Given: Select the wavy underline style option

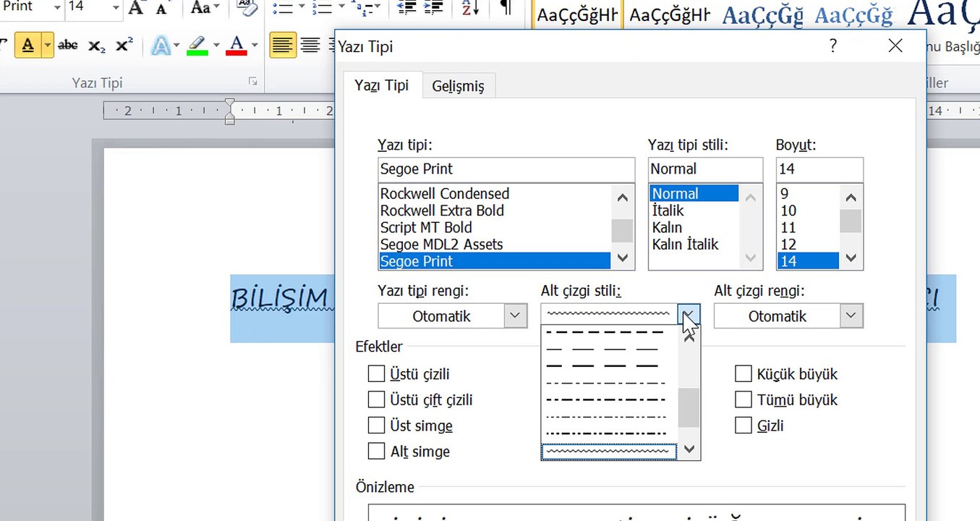Looking at the screenshot, I should pyautogui.click(x=609, y=452).
